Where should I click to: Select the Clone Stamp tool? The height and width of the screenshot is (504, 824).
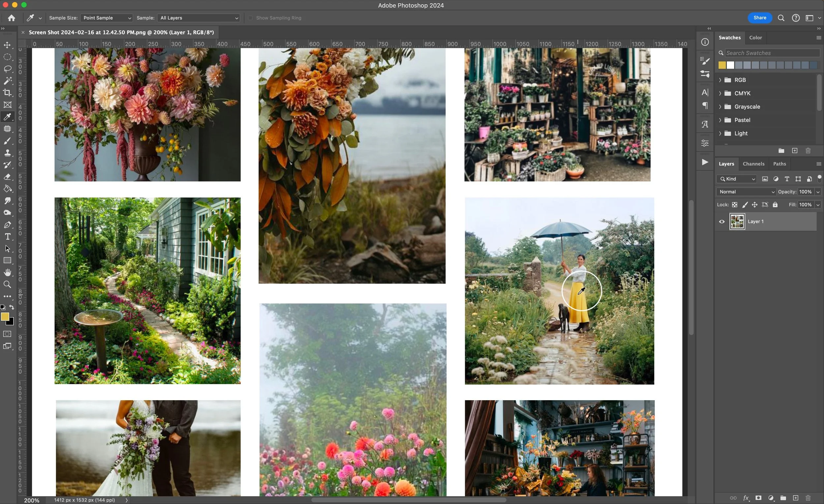pyautogui.click(x=7, y=153)
